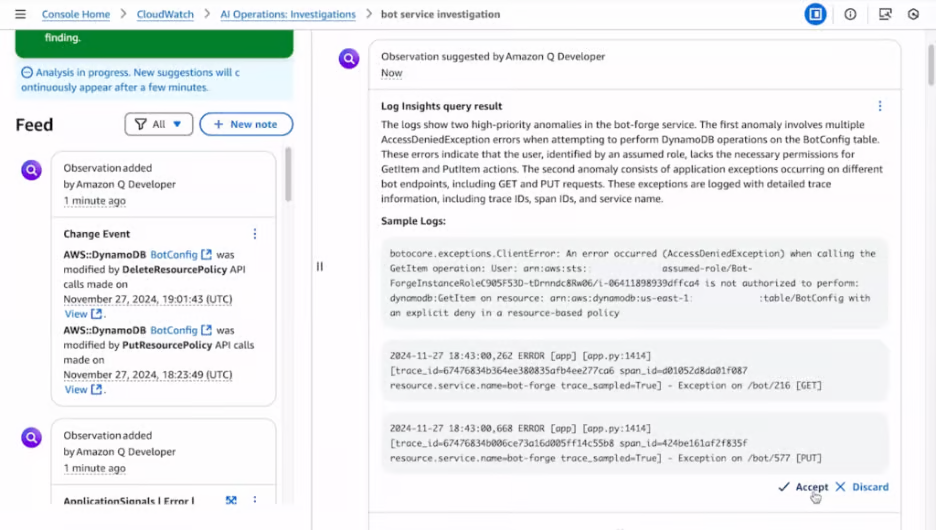Open the All filter dropdown in Feed
936x530 pixels.
tap(158, 124)
